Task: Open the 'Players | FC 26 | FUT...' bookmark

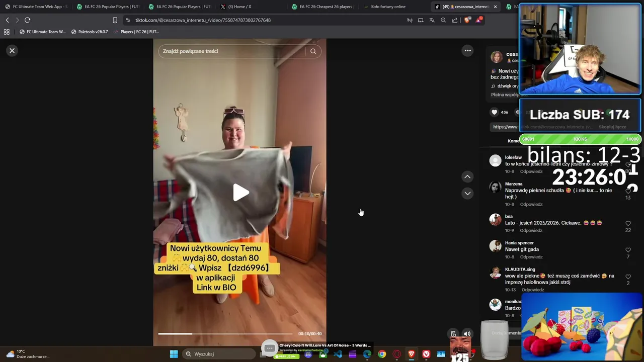Action: 136,32
